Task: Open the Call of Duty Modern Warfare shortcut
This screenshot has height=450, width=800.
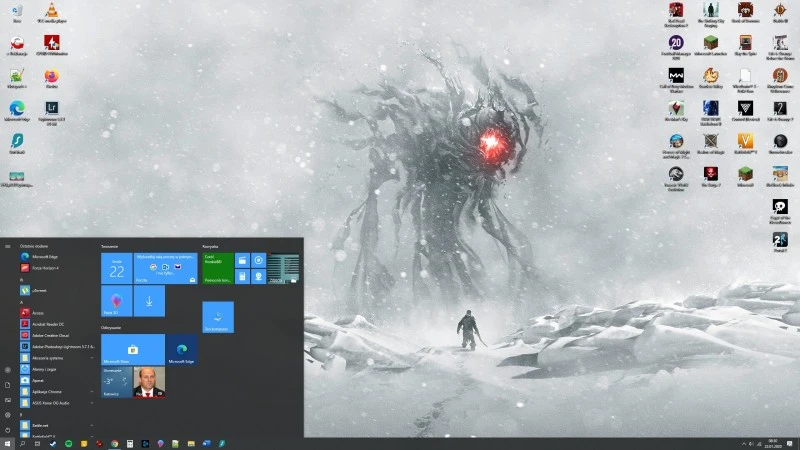Action: click(x=676, y=80)
